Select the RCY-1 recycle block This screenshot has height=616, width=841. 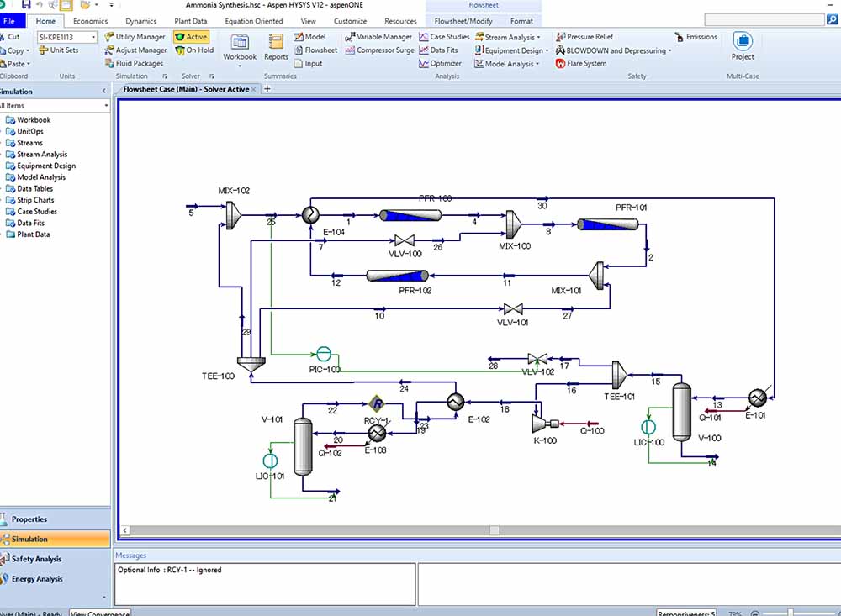pos(377,403)
